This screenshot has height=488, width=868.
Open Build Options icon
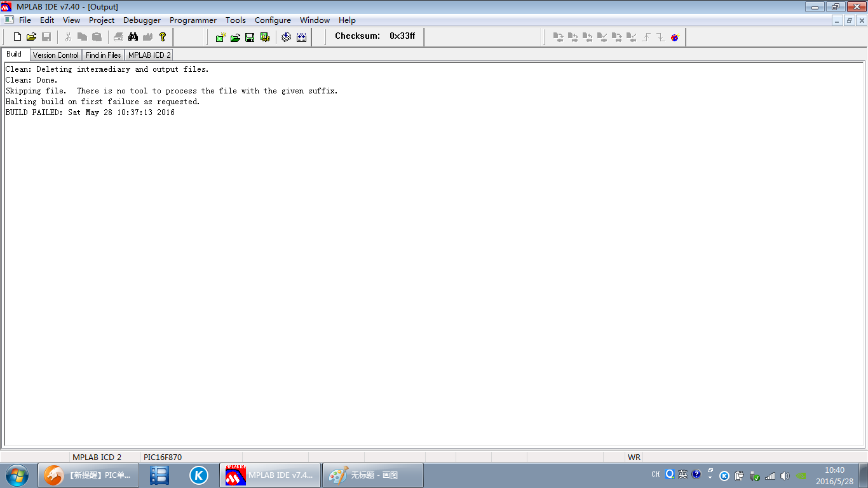265,37
